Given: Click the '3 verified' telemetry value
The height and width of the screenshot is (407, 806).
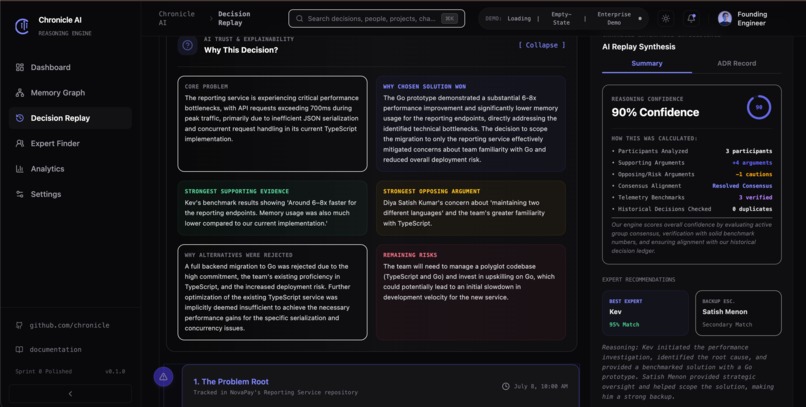Looking at the screenshot, I should tap(755, 197).
